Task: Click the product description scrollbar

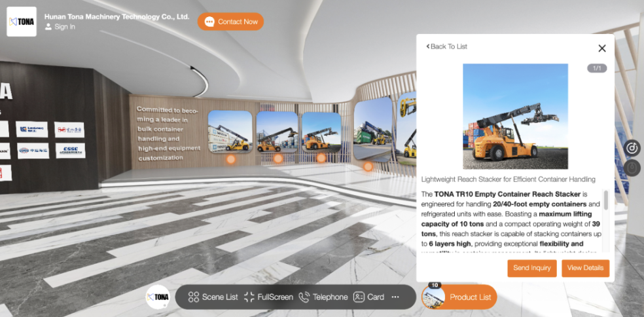Action: pyautogui.click(x=605, y=200)
